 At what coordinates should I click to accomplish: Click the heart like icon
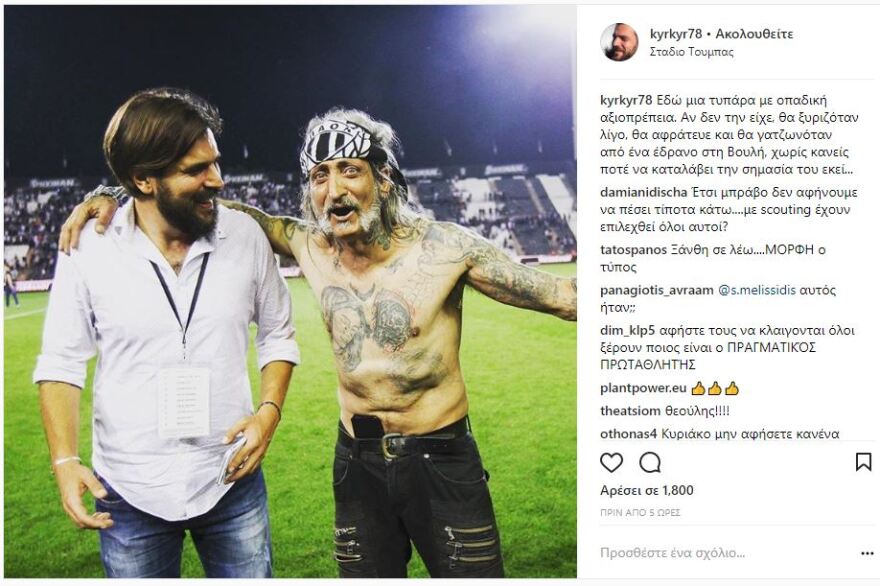(x=611, y=462)
